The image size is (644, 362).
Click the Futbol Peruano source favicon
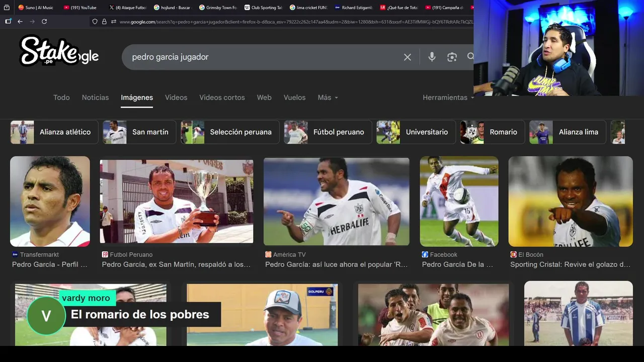pyautogui.click(x=105, y=255)
